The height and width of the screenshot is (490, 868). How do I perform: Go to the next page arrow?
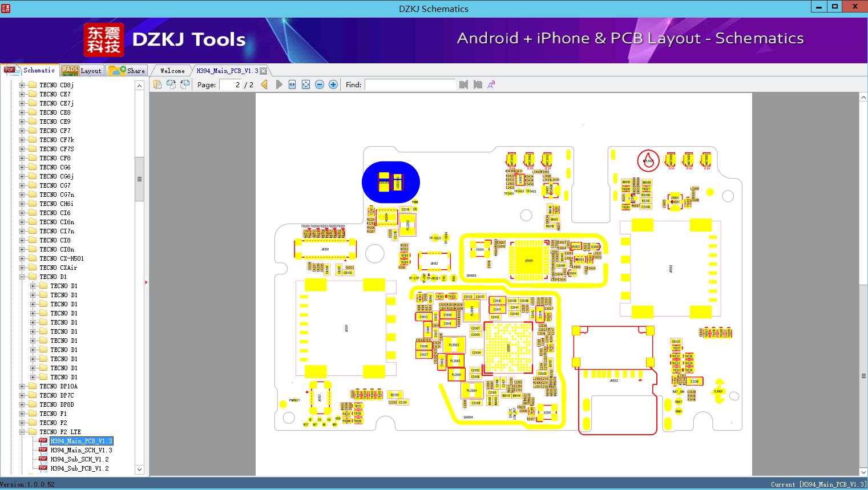(x=278, y=84)
